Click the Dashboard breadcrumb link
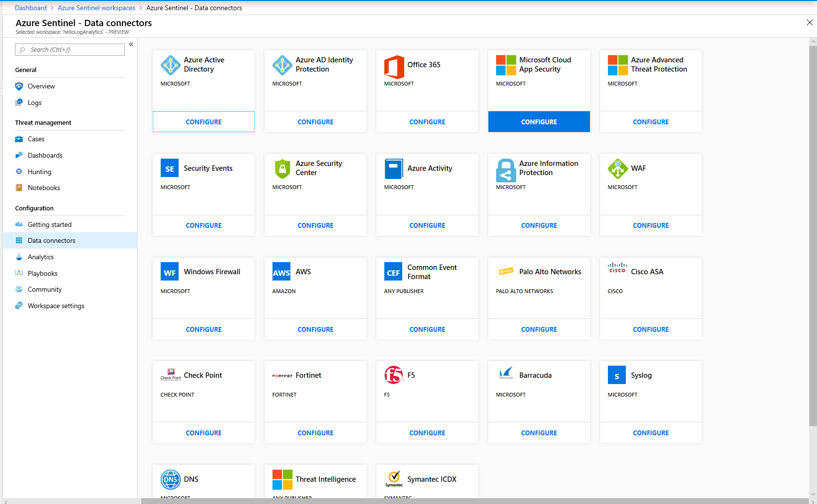This screenshot has width=817, height=504. 31,8
